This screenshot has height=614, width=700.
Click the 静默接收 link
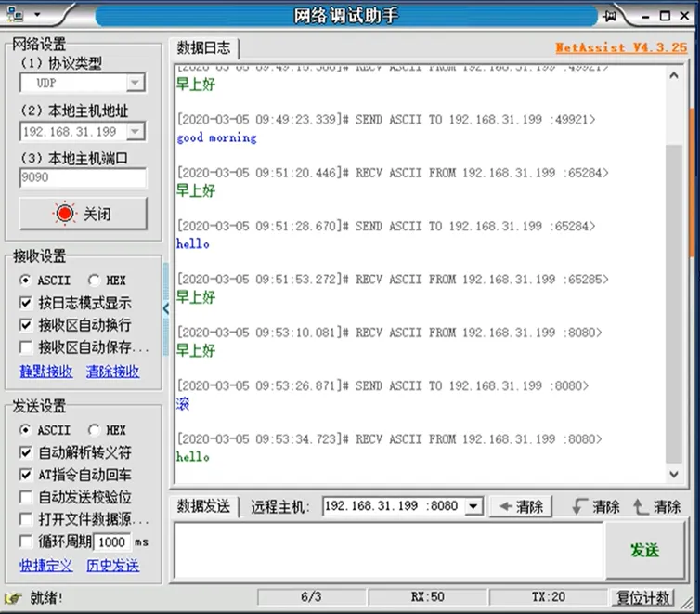pyautogui.click(x=46, y=371)
